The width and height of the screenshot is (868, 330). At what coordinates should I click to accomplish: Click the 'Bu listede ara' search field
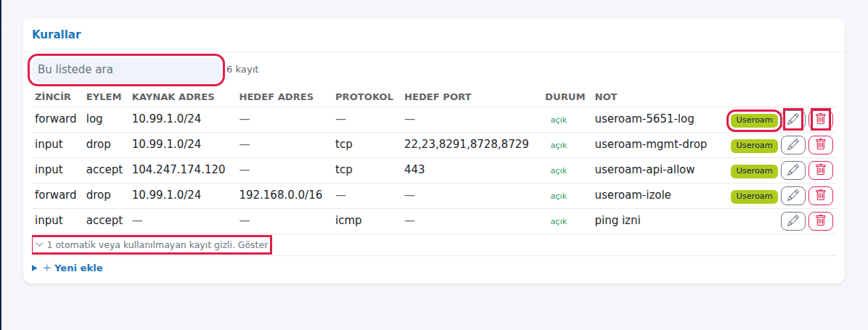(x=126, y=70)
